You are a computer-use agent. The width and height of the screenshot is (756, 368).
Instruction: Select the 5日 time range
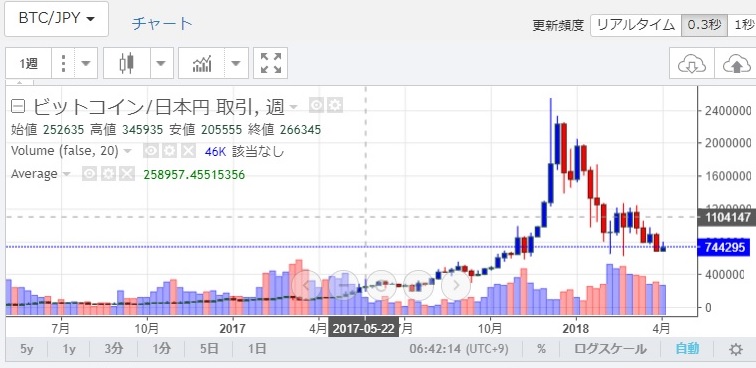(209, 349)
